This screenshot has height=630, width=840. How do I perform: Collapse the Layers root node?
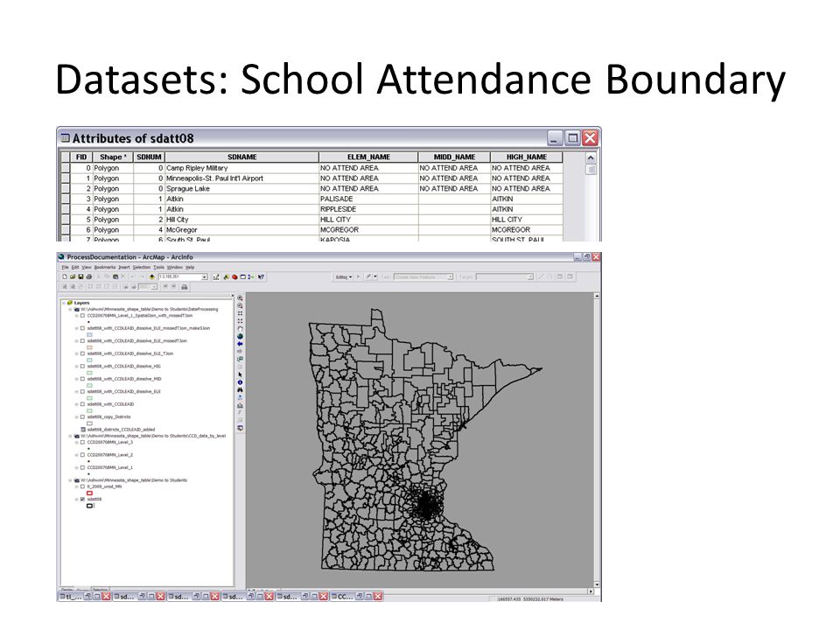point(64,303)
